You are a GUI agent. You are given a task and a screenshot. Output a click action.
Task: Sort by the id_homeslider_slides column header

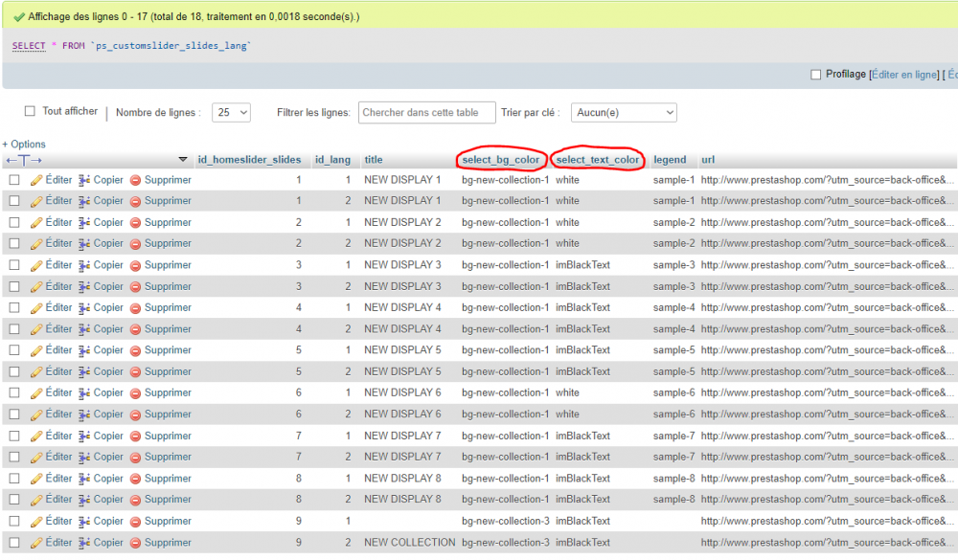coord(248,160)
